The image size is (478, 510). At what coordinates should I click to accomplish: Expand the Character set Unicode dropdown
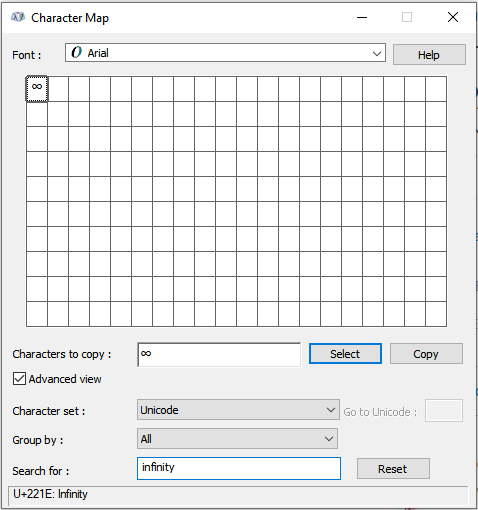(238, 410)
